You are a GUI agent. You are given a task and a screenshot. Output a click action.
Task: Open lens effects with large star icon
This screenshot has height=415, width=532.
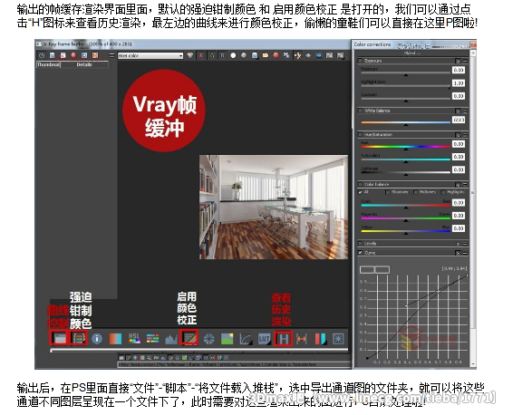[338, 339]
